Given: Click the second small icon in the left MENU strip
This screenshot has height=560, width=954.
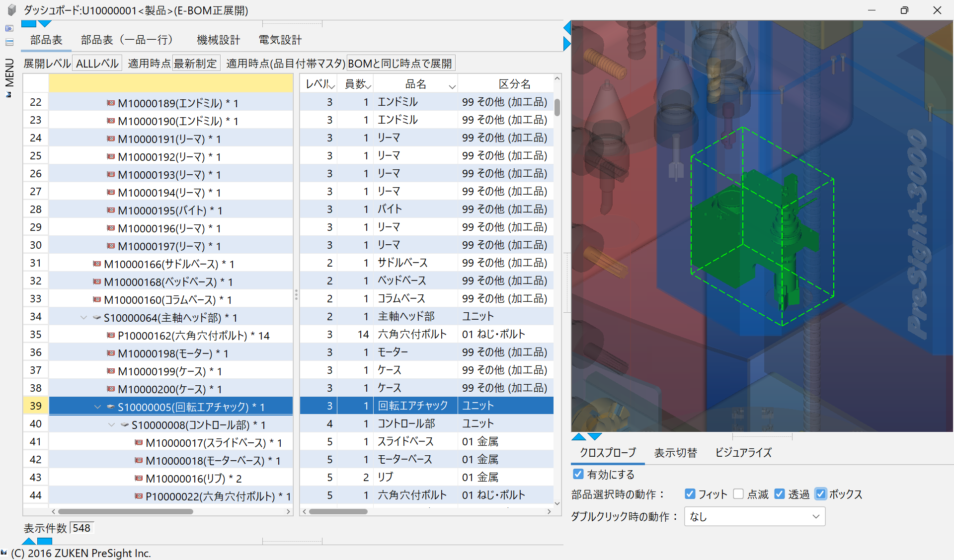Looking at the screenshot, I should 9,42.
